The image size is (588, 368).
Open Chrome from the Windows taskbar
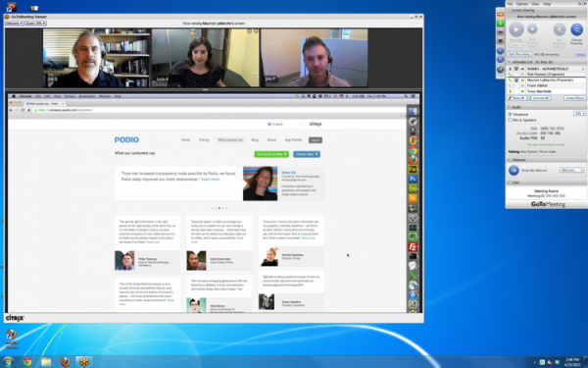click(27, 361)
